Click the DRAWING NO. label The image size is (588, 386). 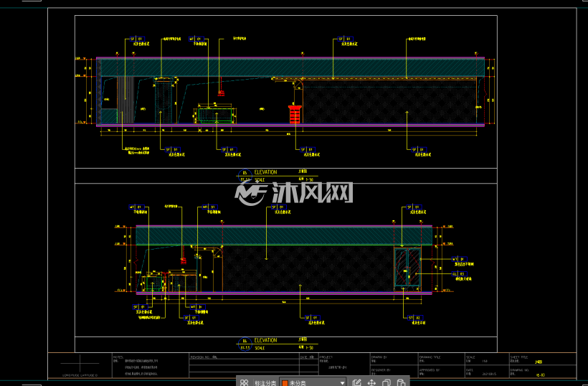pos(519,370)
